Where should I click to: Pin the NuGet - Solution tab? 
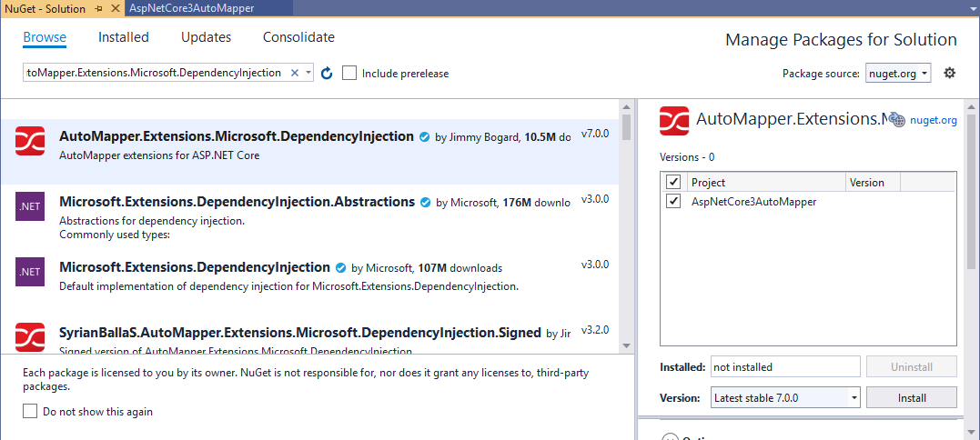(99, 9)
